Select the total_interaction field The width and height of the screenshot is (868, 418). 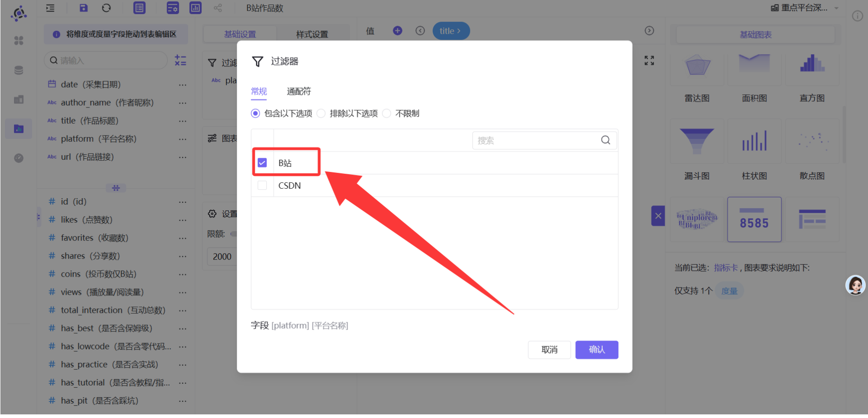tap(113, 310)
